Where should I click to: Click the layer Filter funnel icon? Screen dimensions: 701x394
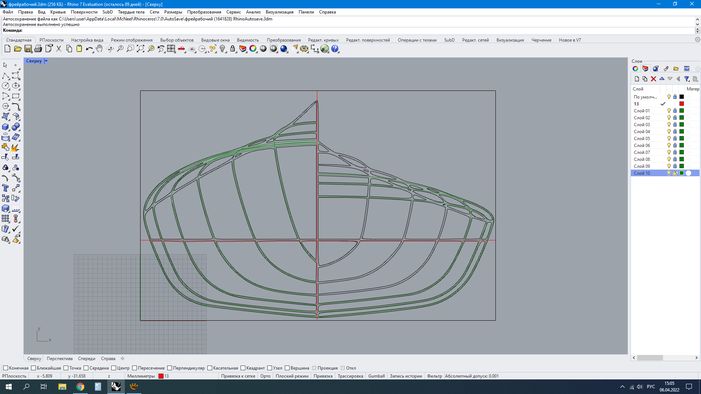(687, 79)
